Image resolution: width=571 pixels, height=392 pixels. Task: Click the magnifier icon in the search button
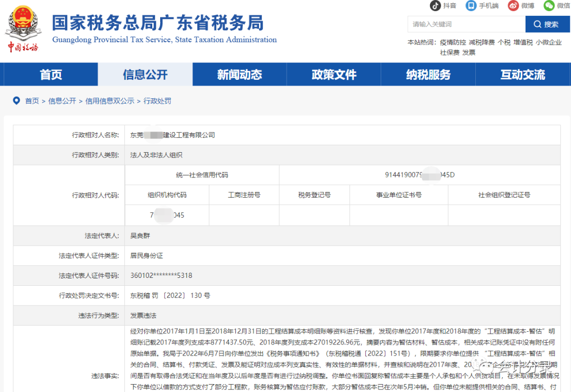pos(537,24)
